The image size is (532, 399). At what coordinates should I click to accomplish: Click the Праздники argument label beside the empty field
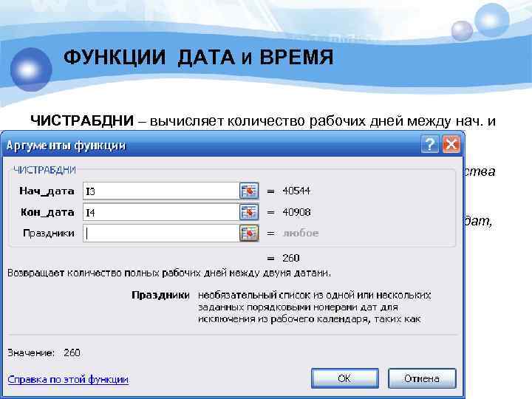(49, 233)
